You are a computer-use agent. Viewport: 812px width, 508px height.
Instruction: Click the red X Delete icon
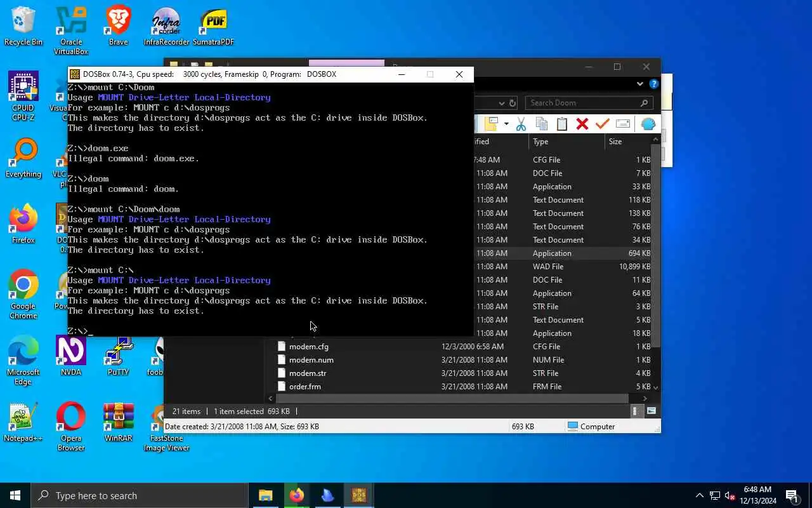pos(582,124)
